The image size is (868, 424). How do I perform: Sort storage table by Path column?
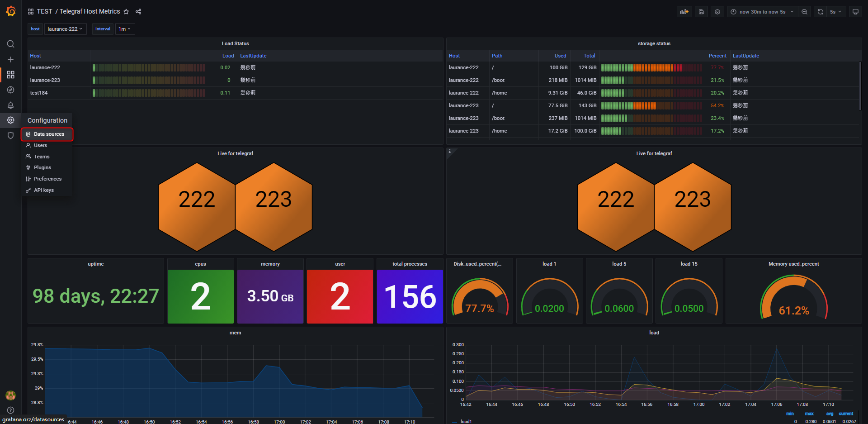click(x=497, y=56)
